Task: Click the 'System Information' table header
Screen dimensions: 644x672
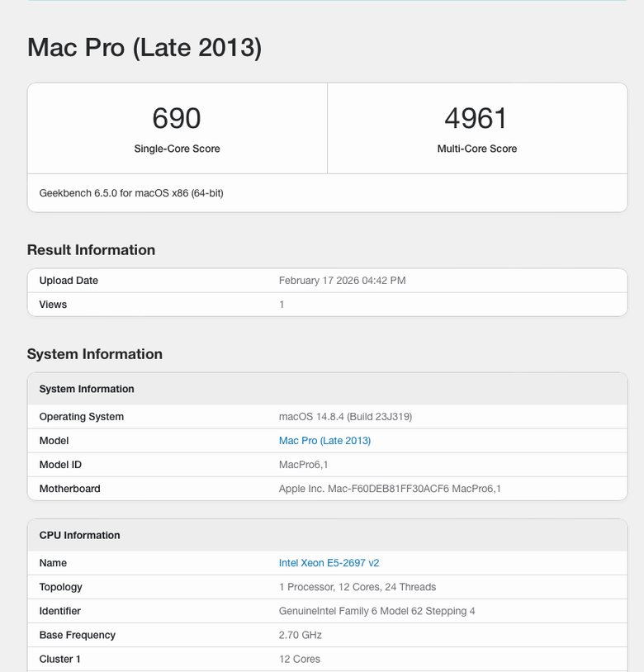Action: (87, 389)
